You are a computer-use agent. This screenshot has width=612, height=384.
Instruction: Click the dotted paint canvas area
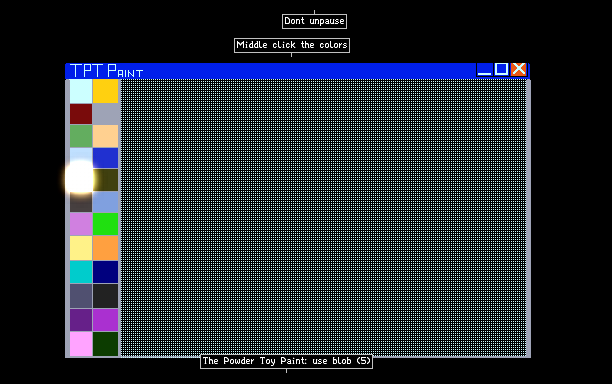point(323,218)
